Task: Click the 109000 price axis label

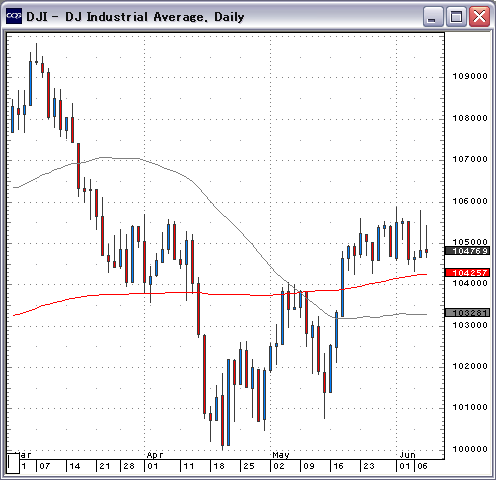Action: (x=470, y=76)
